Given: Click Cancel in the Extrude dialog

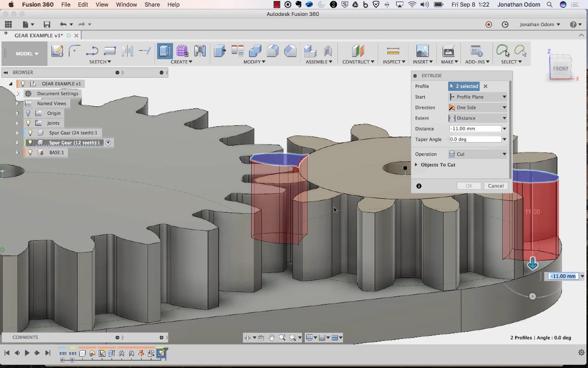Looking at the screenshot, I should [x=496, y=186].
